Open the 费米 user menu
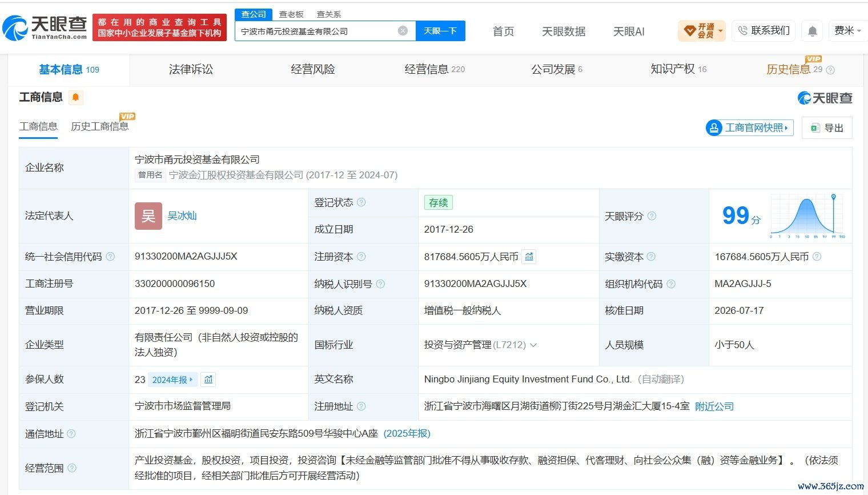The height and width of the screenshot is (495, 868). click(847, 31)
